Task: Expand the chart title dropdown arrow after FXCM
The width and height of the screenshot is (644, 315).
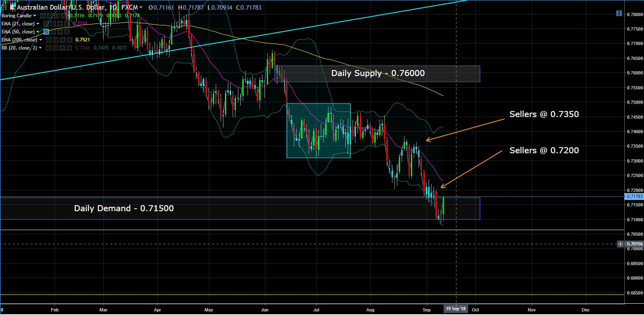Action: [141, 8]
